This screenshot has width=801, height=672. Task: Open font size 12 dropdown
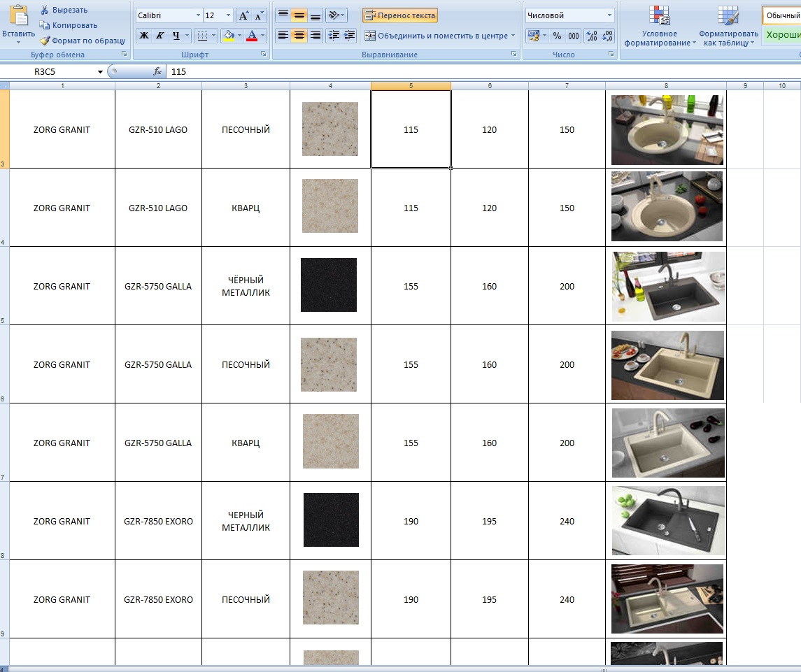coord(228,15)
